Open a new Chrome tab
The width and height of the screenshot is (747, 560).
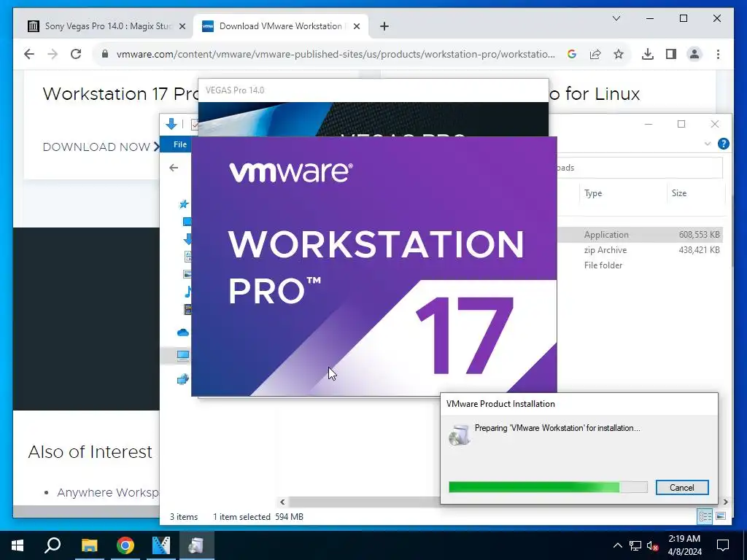(x=384, y=27)
